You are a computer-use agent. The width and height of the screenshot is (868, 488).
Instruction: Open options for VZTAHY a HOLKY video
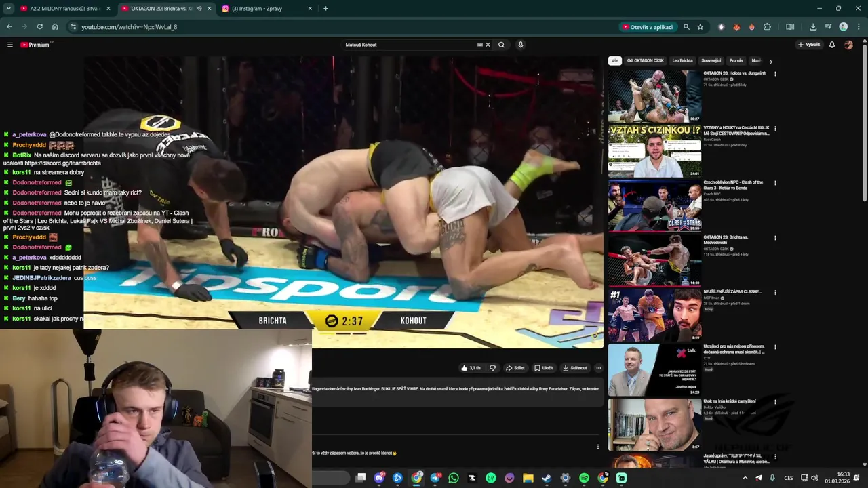click(775, 128)
